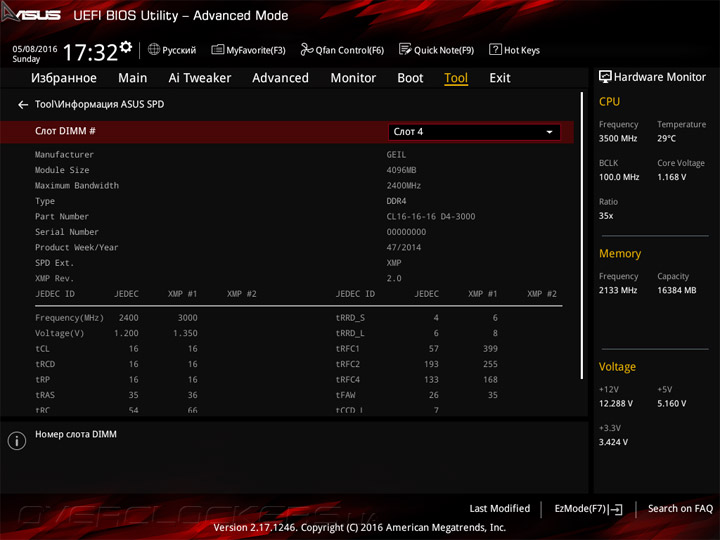Viewport: 720px width, 540px height.
Task: Click the Frequency(MHz) row label
Action: tap(69, 318)
